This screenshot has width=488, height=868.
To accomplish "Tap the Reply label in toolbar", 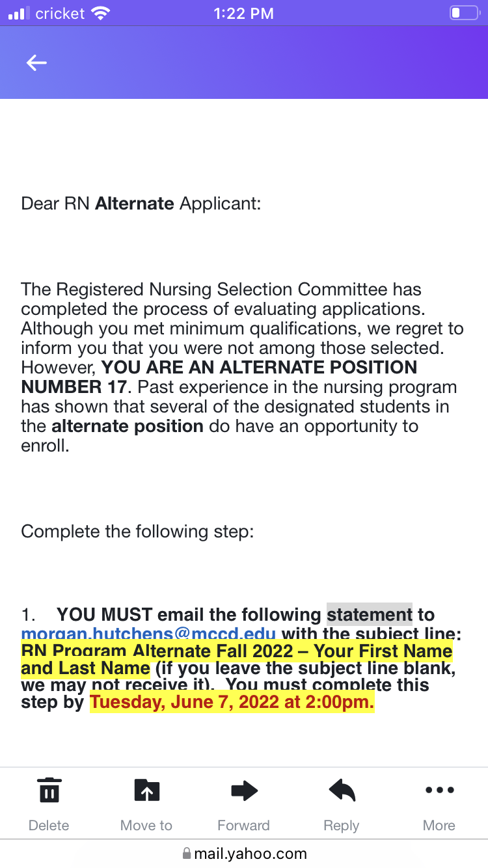I will point(342,826).
